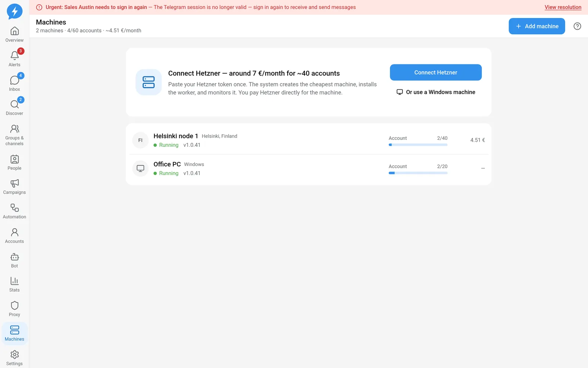Open the Office PC machine row
588x368 pixels.
(309, 169)
